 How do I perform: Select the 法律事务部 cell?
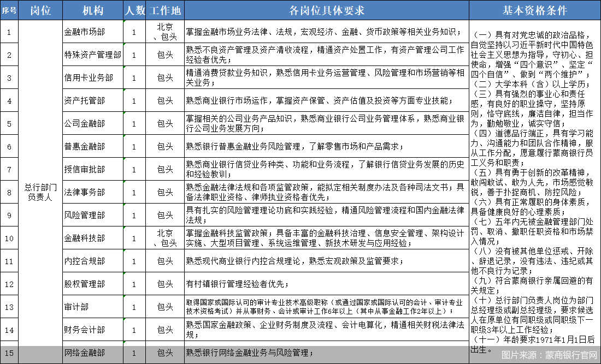pyautogui.click(x=93, y=192)
